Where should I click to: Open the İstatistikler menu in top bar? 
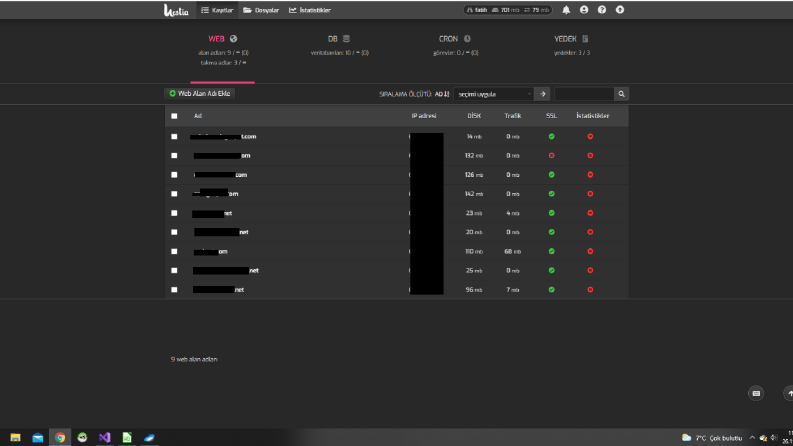[310, 10]
